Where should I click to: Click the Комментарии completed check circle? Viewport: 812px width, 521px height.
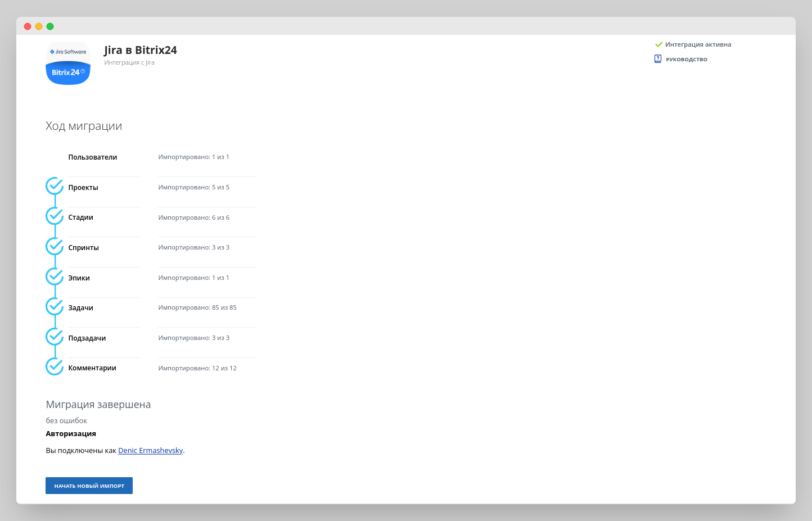coord(55,367)
